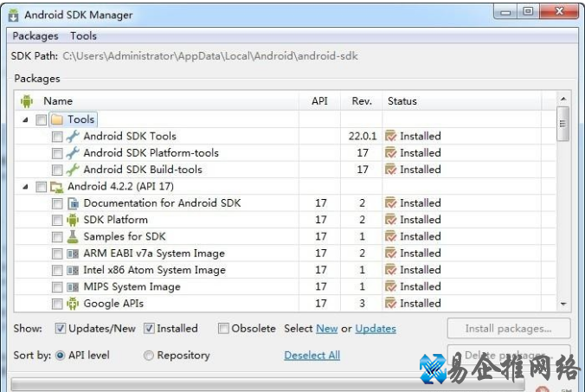Click the Deselect All link
This screenshot has width=585, height=392.
pyautogui.click(x=312, y=356)
